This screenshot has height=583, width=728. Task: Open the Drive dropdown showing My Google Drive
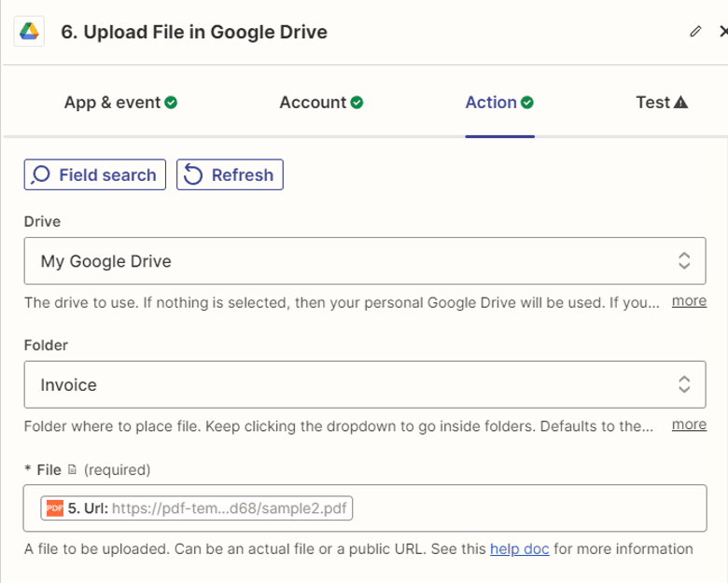(x=365, y=261)
